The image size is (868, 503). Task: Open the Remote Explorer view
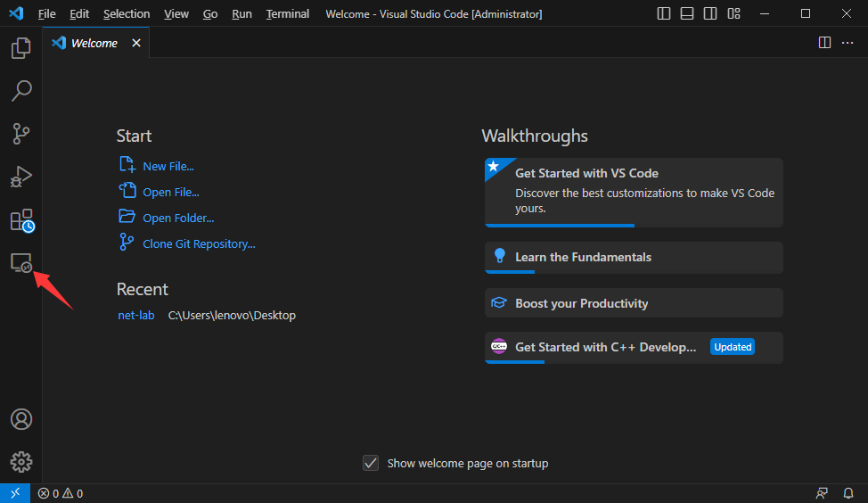click(21, 263)
